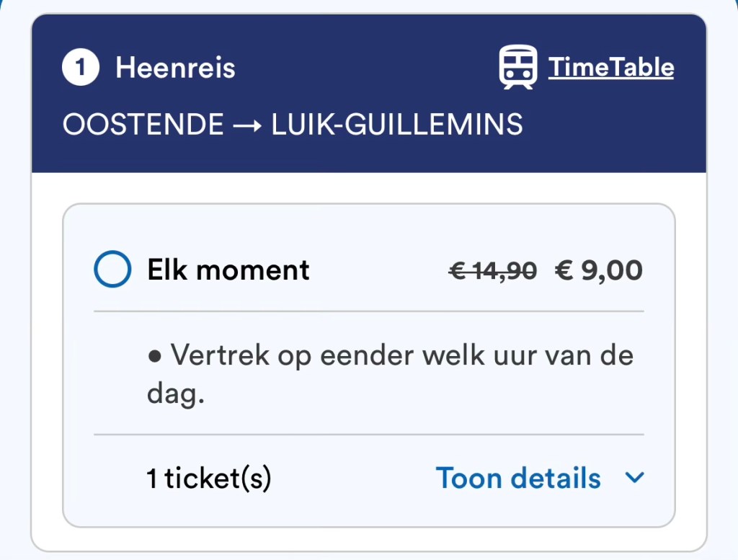Click the Heenreis heading
This screenshot has width=738, height=560.
click(x=175, y=68)
